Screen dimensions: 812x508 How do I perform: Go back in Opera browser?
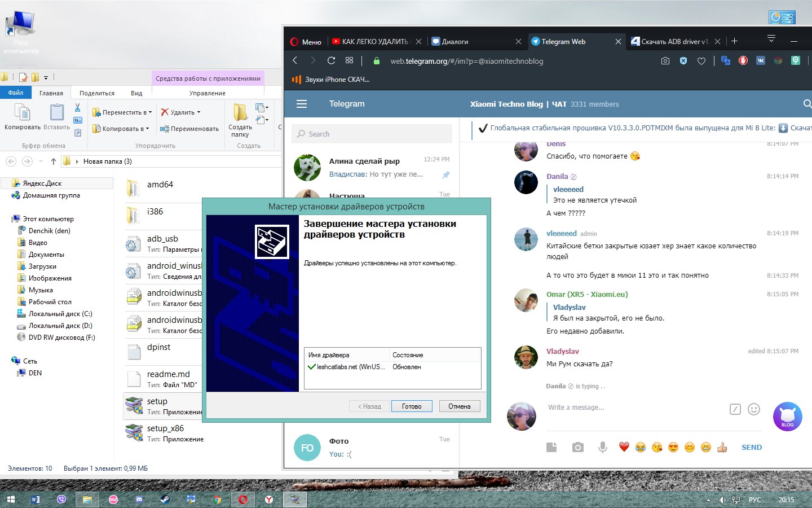pos(295,60)
